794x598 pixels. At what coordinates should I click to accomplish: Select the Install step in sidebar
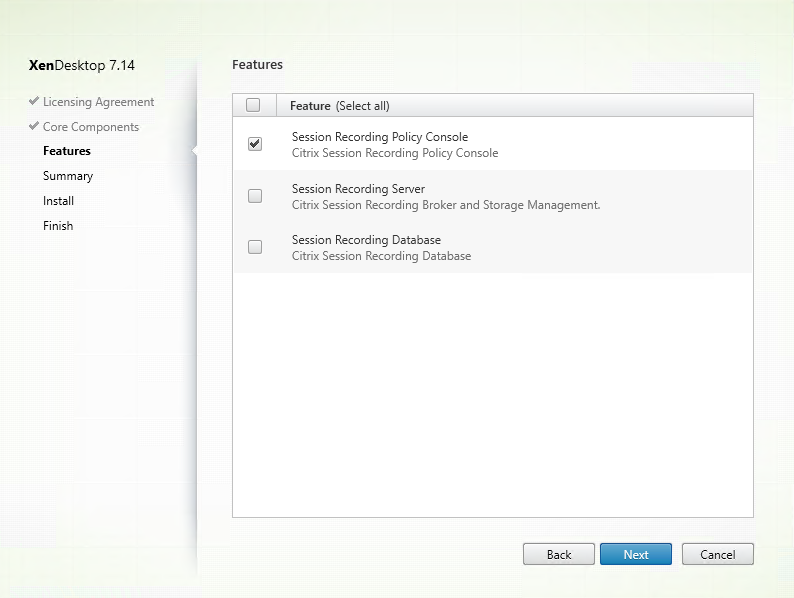tap(58, 201)
